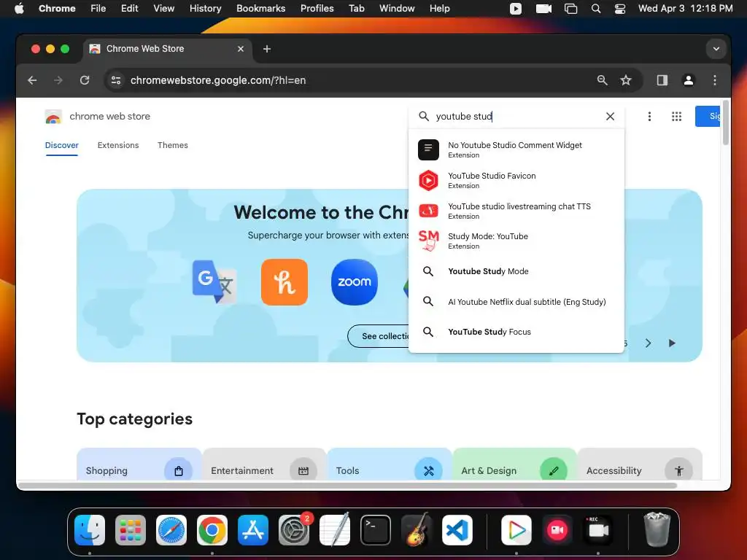Open the Art & Design category
The image size is (747, 560).
coord(514,464)
